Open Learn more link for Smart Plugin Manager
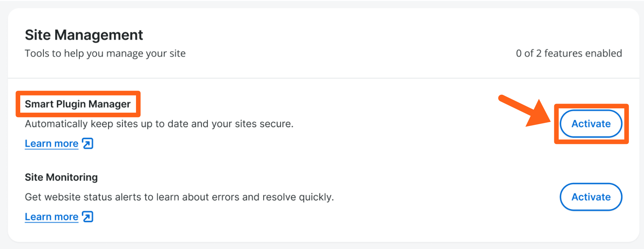This screenshot has height=249, width=644. tap(51, 144)
